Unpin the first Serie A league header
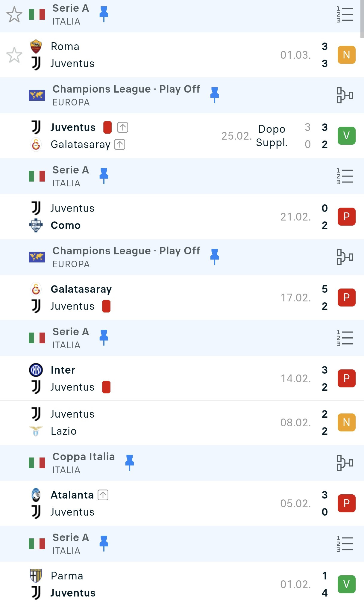 tap(104, 14)
